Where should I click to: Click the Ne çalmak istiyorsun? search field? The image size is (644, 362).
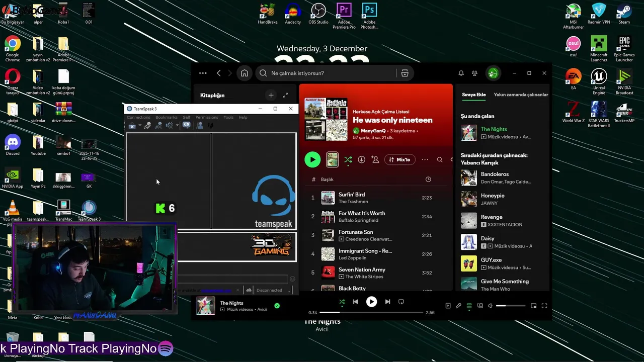tap(335, 73)
